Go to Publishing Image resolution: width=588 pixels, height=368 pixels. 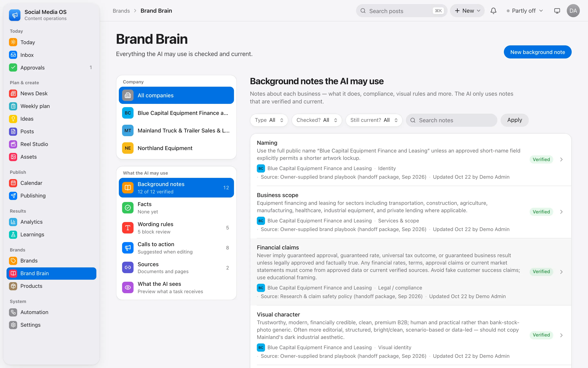(x=51, y=195)
